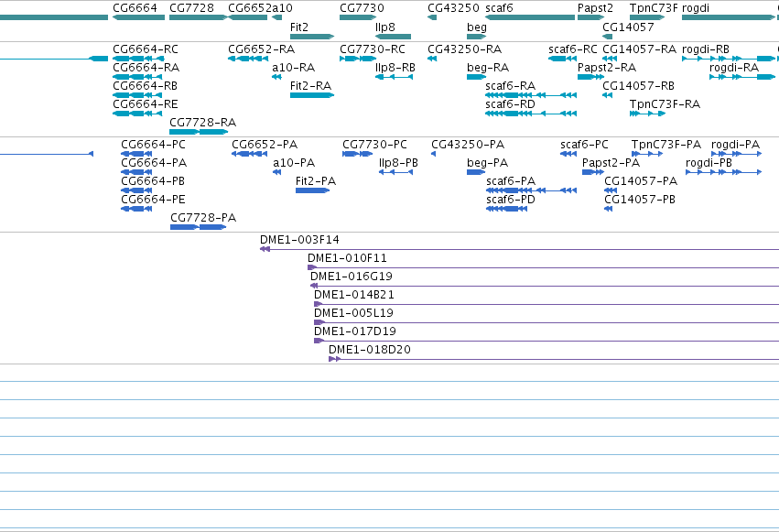Select the beg-RA transcript

(x=476, y=77)
